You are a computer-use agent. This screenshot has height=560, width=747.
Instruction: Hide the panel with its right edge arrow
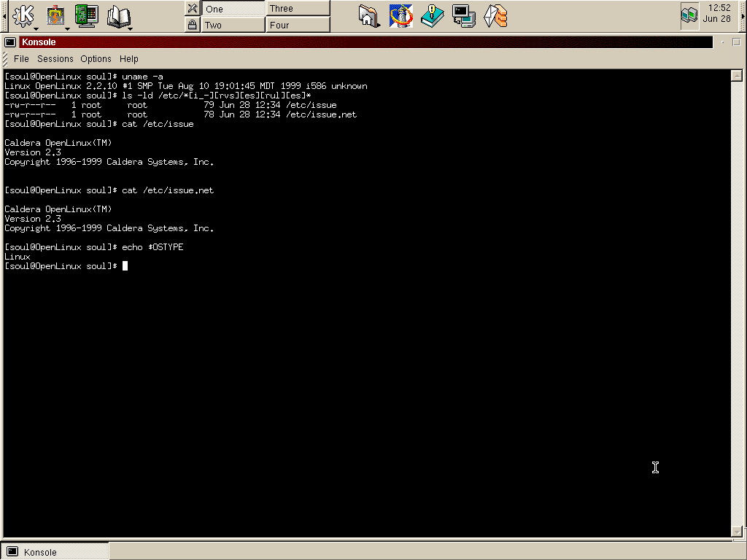pos(743,16)
